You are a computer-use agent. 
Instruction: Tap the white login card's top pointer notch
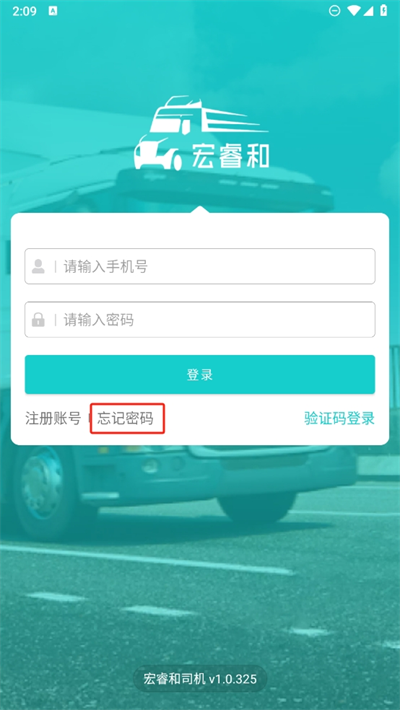coord(200,209)
